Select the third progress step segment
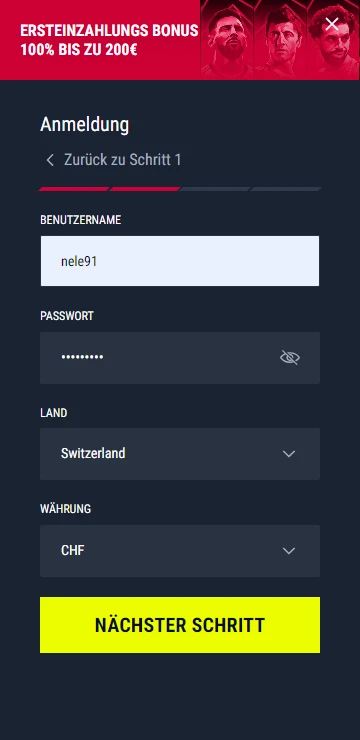This screenshot has height=740, width=360. (x=215, y=189)
